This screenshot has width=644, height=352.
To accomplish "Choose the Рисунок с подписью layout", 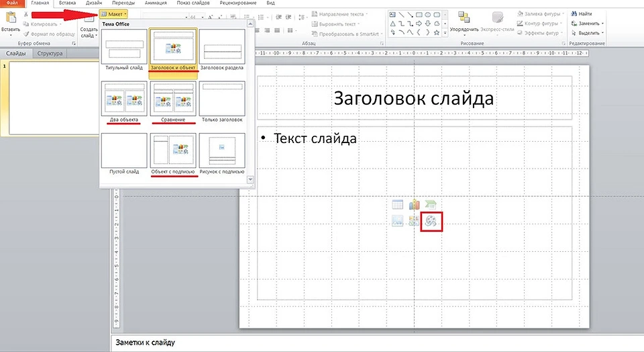I will coord(222,154).
